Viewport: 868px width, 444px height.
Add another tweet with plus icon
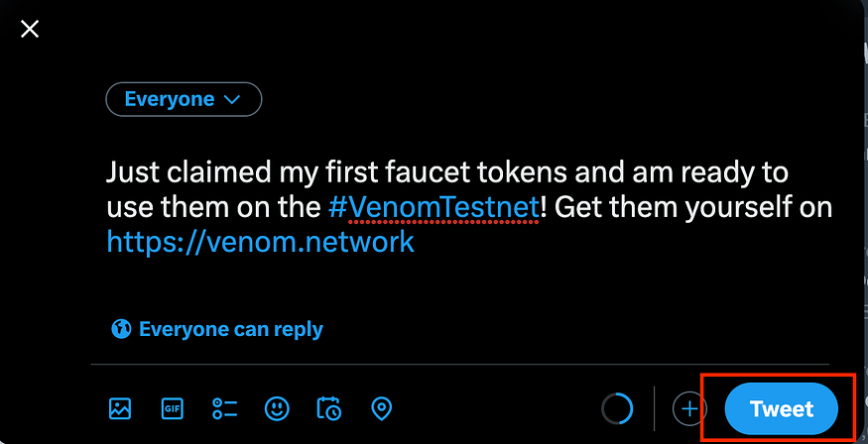[689, 408]
